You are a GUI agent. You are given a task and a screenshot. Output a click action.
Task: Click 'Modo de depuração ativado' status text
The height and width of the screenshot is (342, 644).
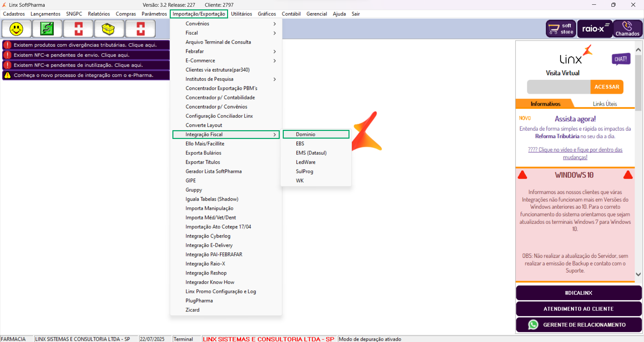tap(370, 339)
